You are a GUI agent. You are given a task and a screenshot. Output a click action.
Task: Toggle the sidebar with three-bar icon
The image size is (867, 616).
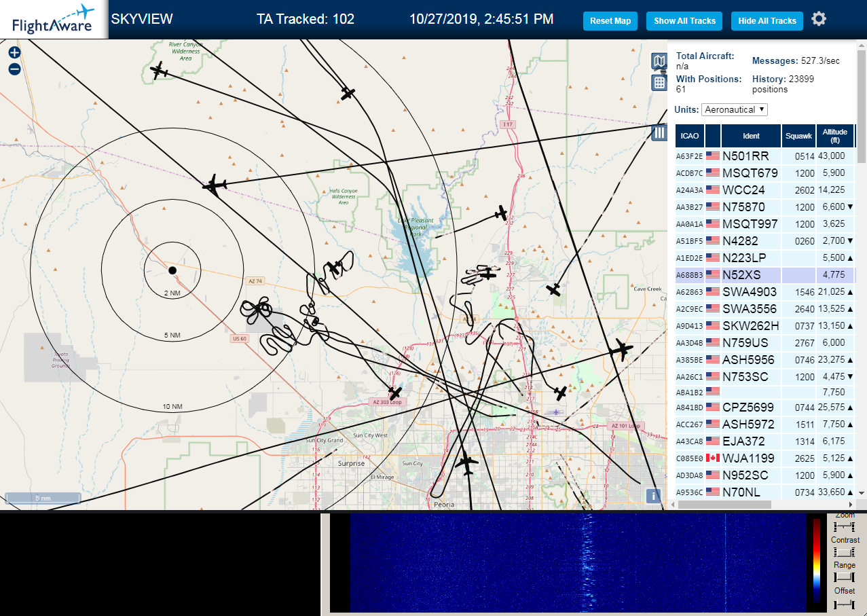(659, 132)
